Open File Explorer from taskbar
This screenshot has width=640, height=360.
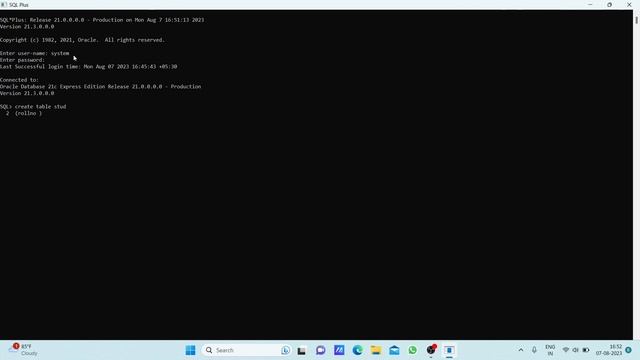(x=376, y=350)
